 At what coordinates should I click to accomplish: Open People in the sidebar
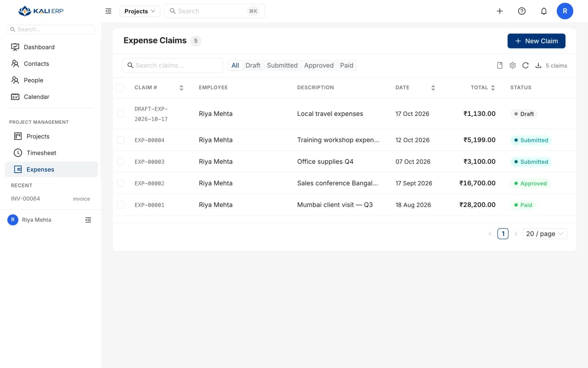pos(51,80)
